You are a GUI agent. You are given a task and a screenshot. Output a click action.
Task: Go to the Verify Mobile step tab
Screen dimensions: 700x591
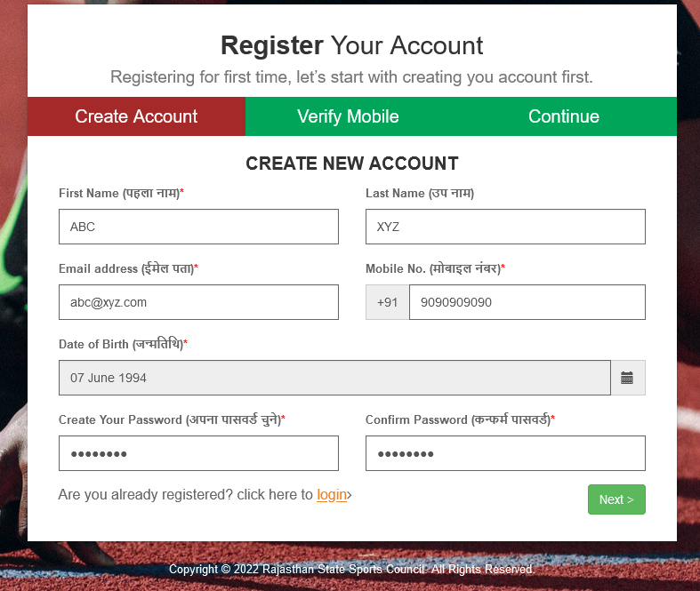(348, 116)
